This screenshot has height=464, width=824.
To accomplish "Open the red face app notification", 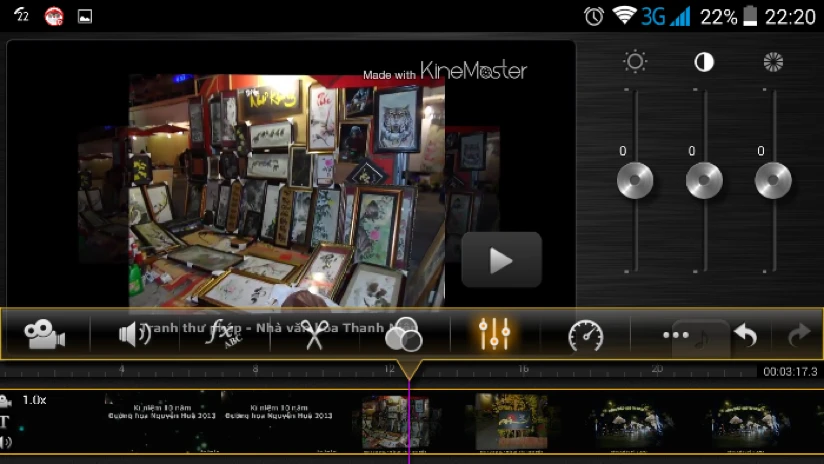I will (54, 16).
